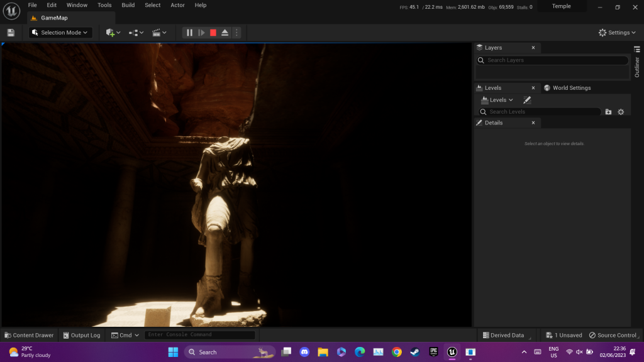The image size is (644, 362).
Task: Expand the quick add content dropdown
Action: click(x=113, y=33)
